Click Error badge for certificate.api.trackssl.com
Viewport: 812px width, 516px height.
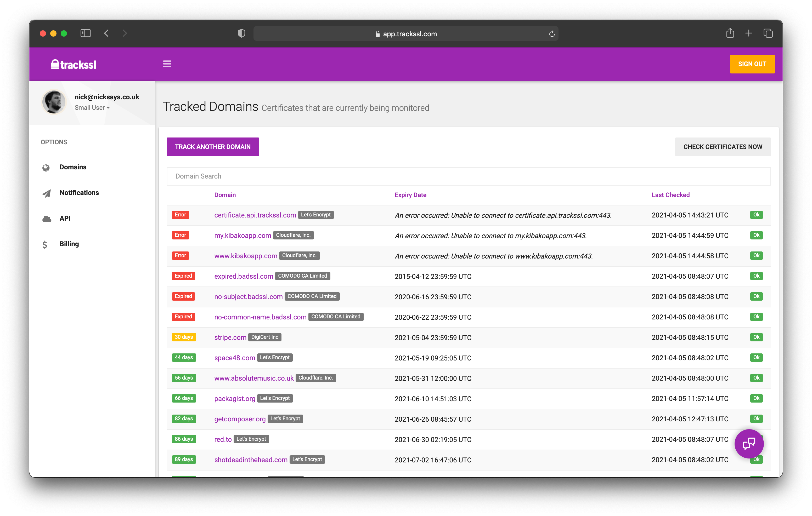(181, 215)
